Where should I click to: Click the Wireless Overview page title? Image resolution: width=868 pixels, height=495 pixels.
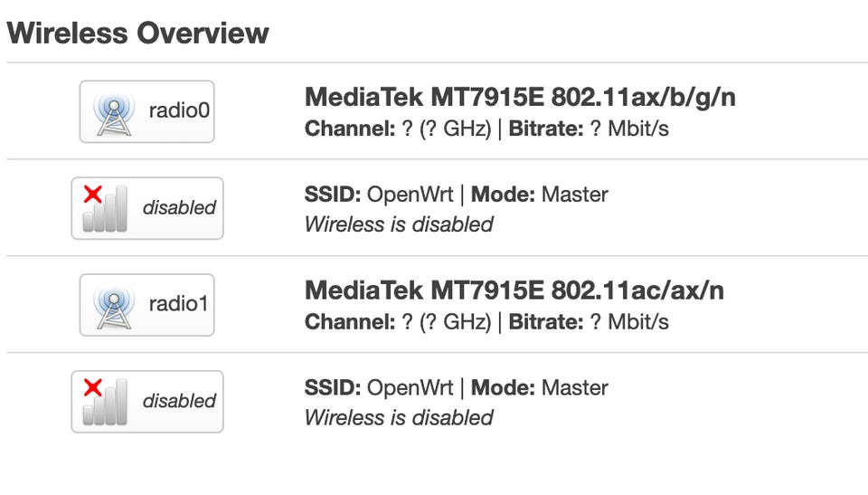click(x=137, y=33)
